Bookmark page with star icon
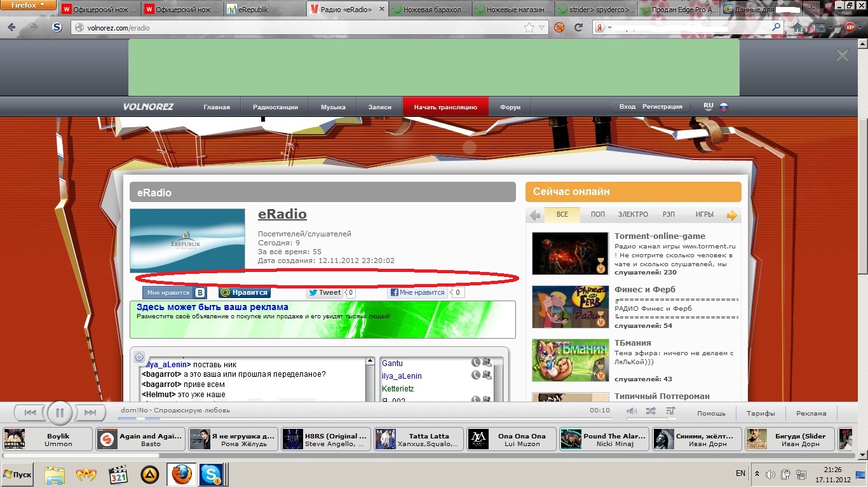The width and height of the screenshot is (868, 488). coord(529,28)
